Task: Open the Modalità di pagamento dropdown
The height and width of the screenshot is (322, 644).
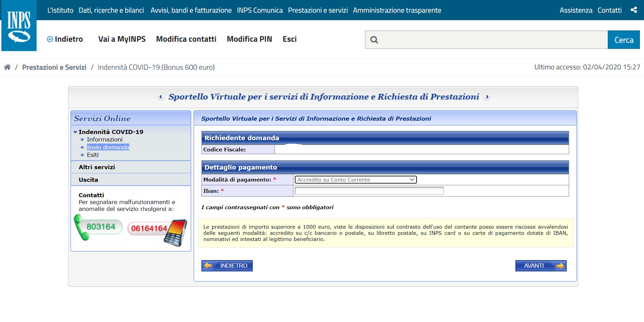Action: 356,179
